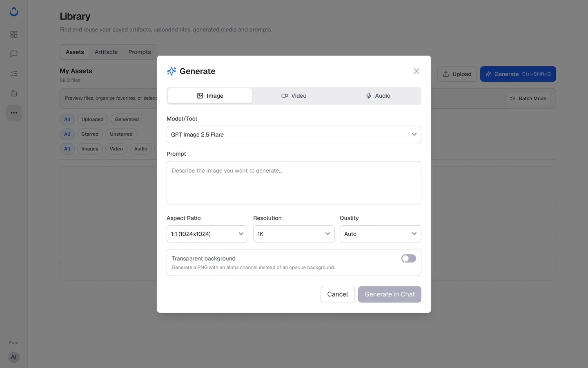
Task: Select the Prompts tab in Library
Action: [x=140, y=52]
